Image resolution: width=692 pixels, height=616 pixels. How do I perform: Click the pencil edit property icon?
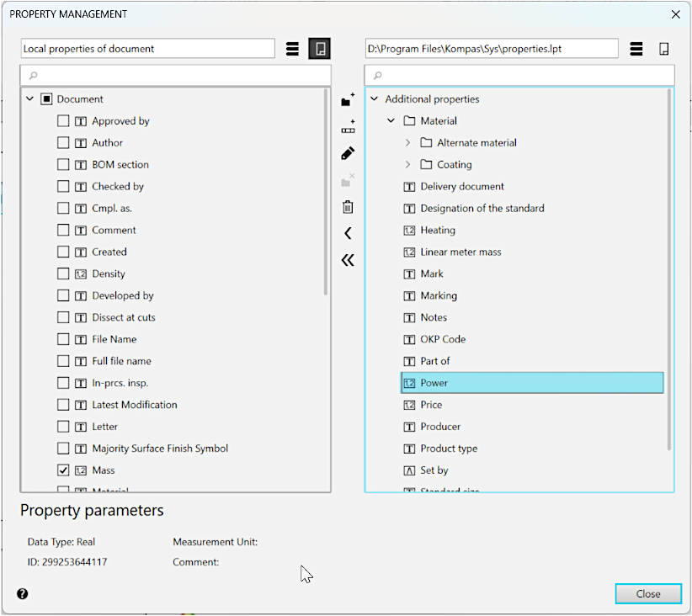click(348, 153)
